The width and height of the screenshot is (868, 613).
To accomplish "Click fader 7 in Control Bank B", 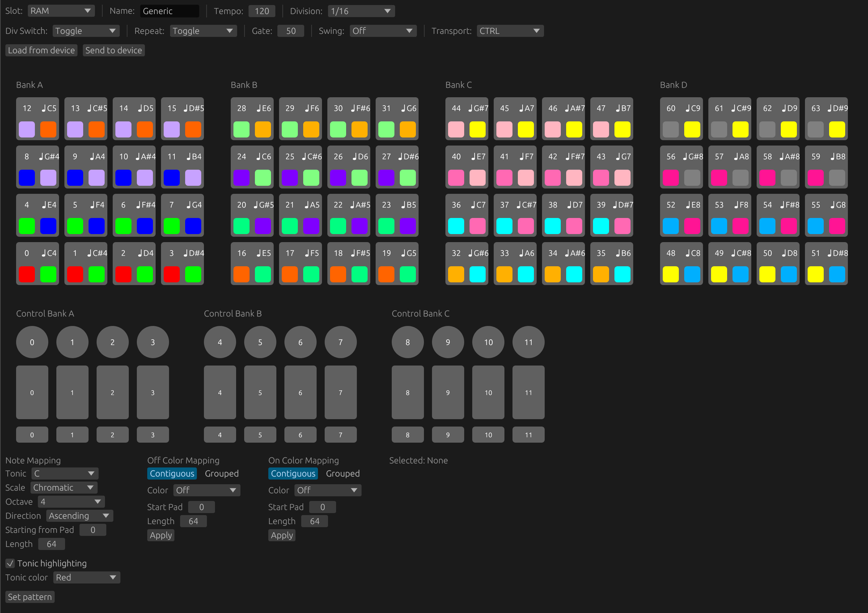I will pos(340,392).
